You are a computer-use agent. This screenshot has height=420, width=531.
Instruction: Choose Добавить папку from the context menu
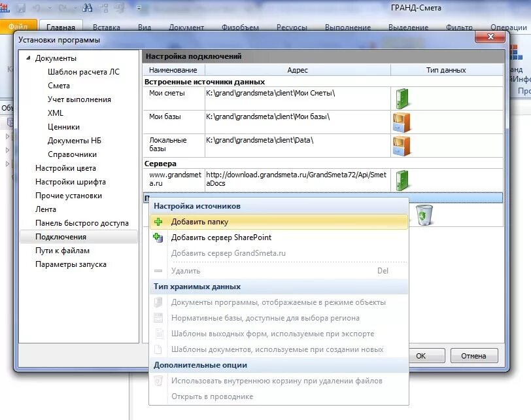click(279, 222)
